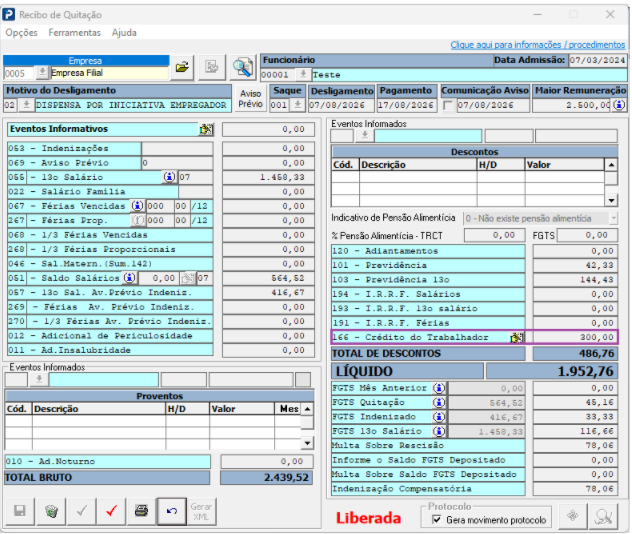Toggle Gera movimento protocolo checkbox

click(436, 519)
